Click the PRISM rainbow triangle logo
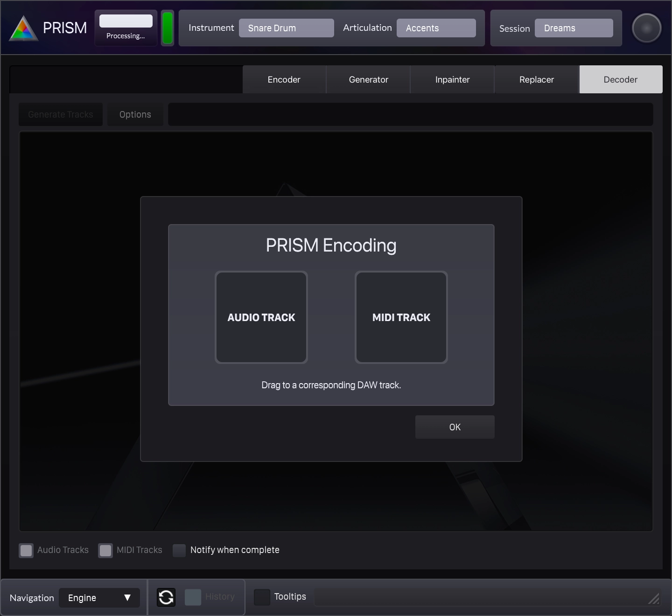 coord(24,28)
